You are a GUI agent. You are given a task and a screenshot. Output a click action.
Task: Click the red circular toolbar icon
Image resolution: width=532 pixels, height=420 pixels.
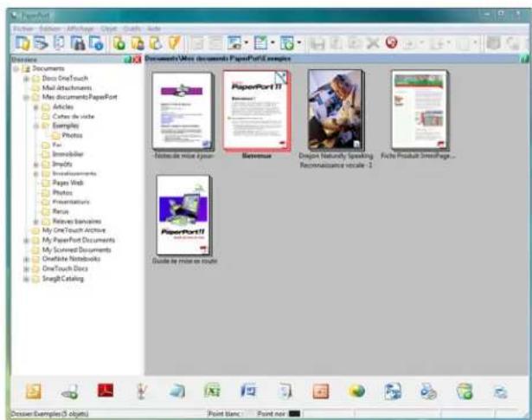[x=391, y=42]
